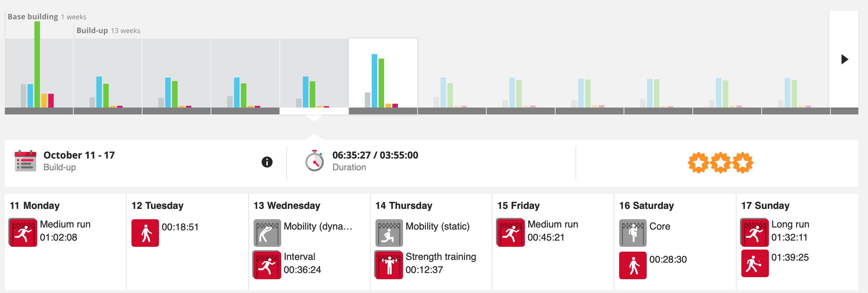Select the last visible faded week column
Image resolution: width=868 pixels, height=293 pixels.
click(796, 76)
